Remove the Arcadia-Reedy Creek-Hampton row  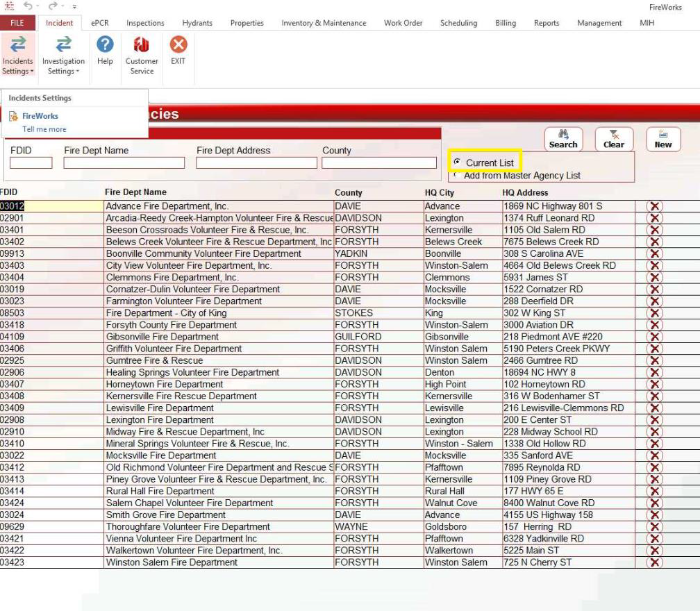654,218
